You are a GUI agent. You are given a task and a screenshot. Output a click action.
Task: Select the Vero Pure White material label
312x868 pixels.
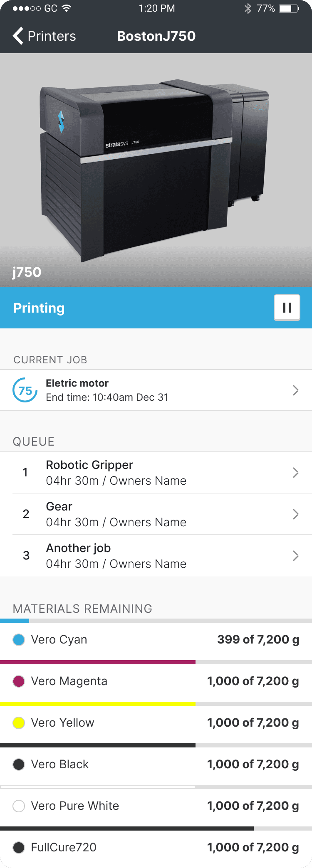pyautogui.click(x=75, y=806)
